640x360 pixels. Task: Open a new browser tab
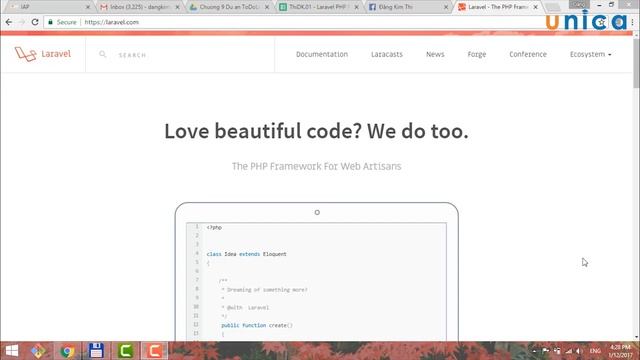[x=552, y=7]
